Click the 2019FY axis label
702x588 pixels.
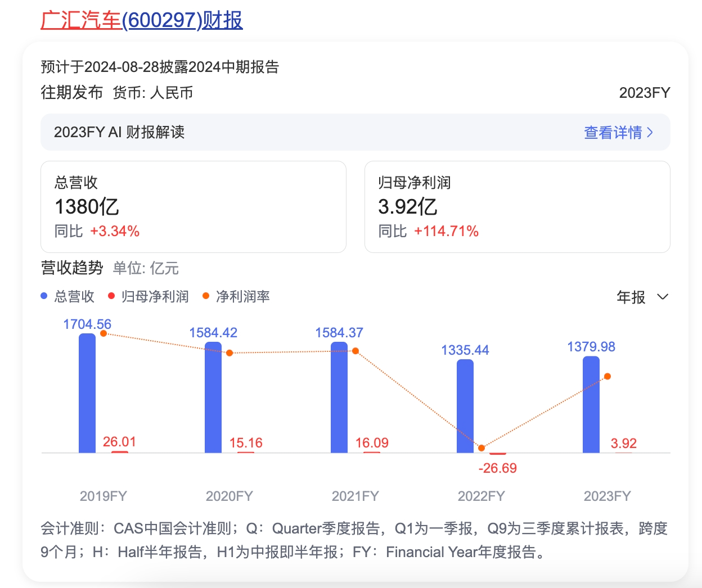tap(103, 496)
